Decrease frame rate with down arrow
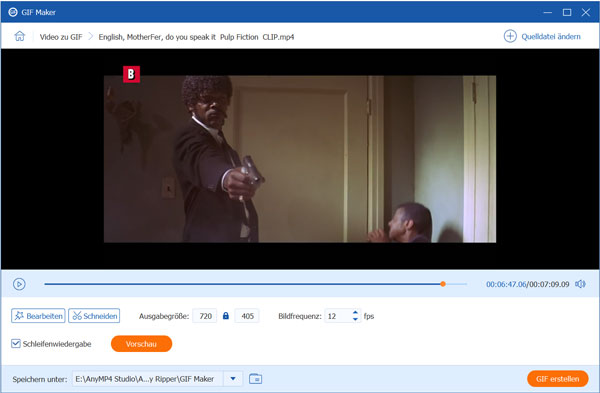This screenshot has width=600, height=393. tap(355, 319)
